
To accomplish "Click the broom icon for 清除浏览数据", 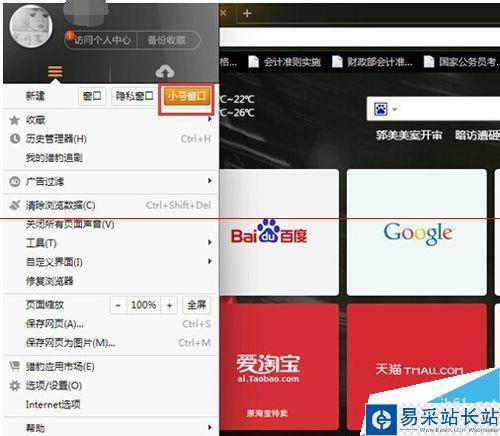I will [15, 205].
